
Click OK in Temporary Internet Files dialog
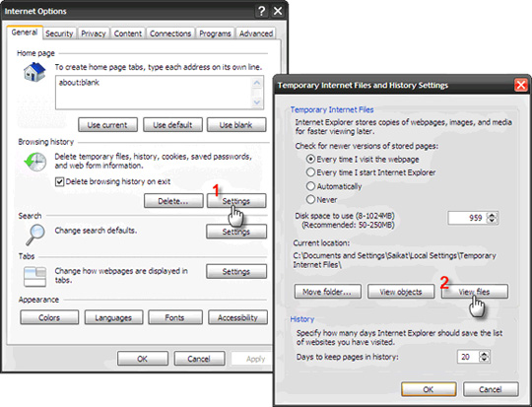(x=429, y=389)
